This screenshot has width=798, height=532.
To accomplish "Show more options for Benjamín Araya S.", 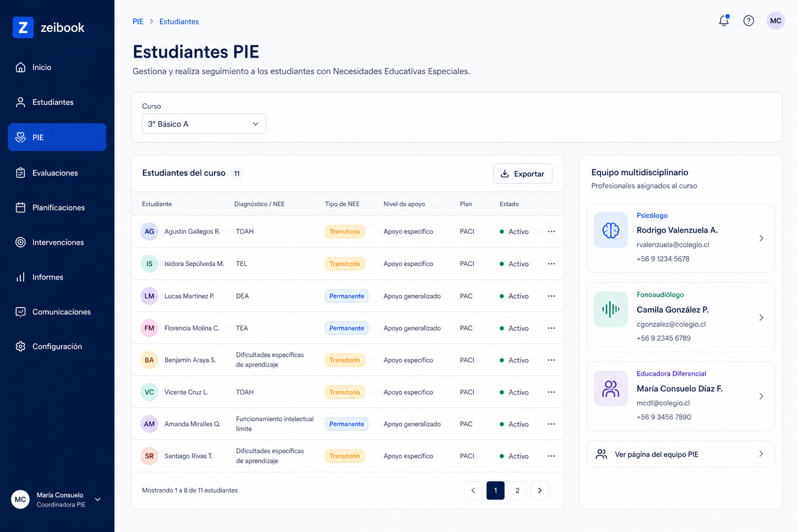I will pos(551,360).
